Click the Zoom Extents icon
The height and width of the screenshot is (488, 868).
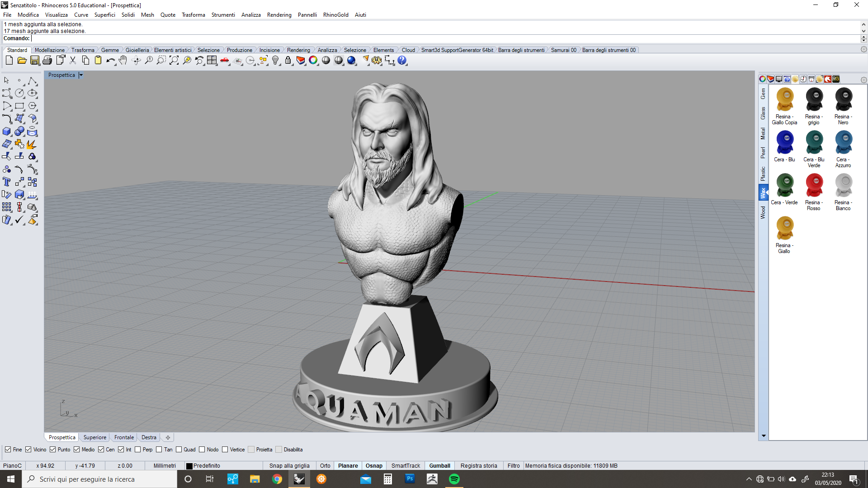pos(174,61)
